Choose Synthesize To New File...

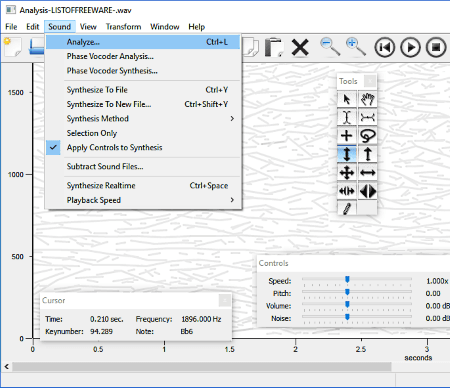[x=143, y=104]
